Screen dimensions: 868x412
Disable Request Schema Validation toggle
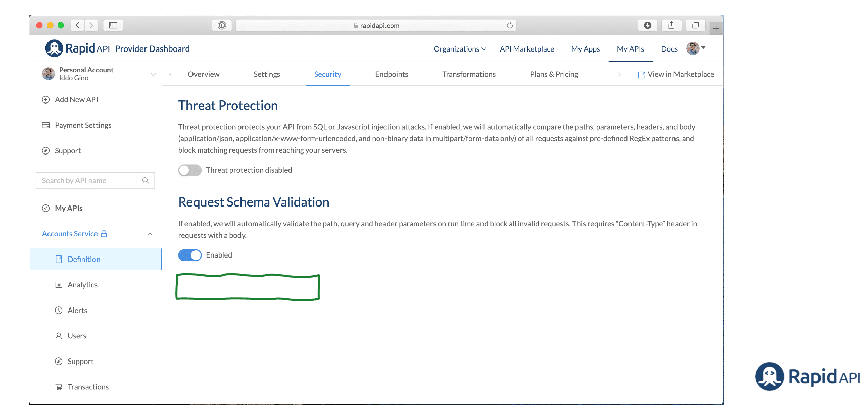pyautogui.click(x=190, y=255)
